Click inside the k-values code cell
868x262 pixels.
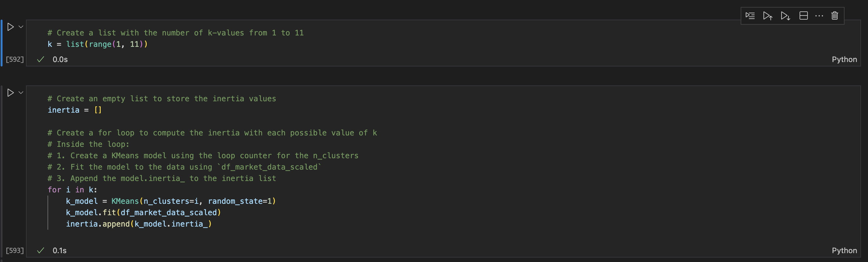tap(169, 44)
